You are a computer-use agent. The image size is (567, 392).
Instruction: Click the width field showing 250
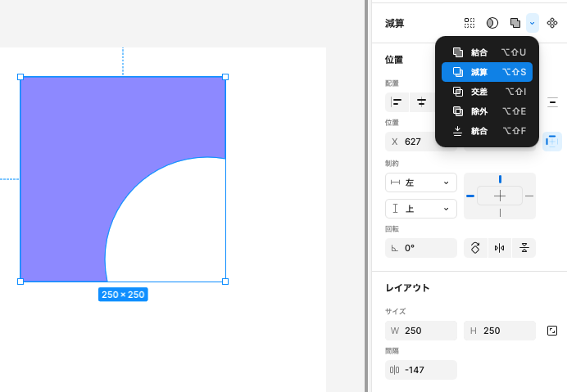point(421,331)
